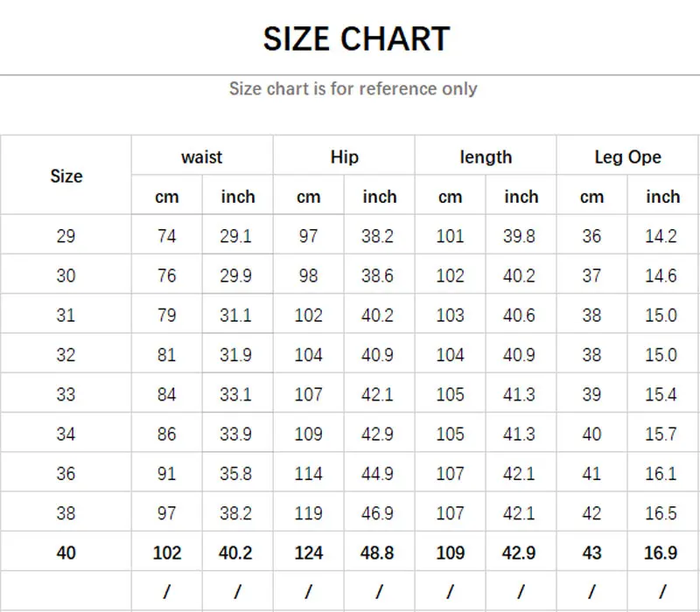Click the 'Size chart is for reference only' note
700x612 pixels.
pos(353,88)
